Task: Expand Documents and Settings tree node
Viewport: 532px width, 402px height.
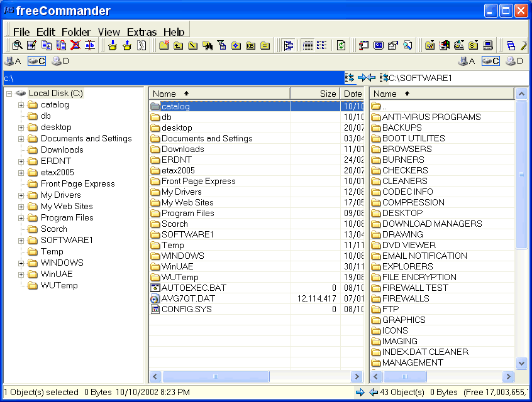Action: coord(21,139)
